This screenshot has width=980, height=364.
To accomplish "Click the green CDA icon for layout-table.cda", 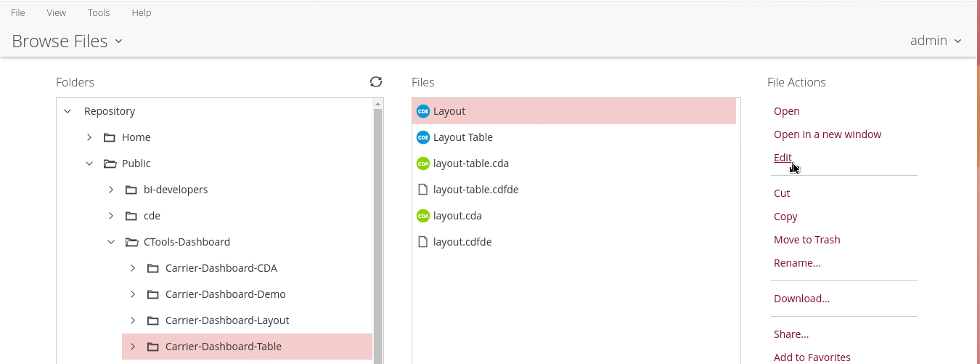I will [422, 163].
